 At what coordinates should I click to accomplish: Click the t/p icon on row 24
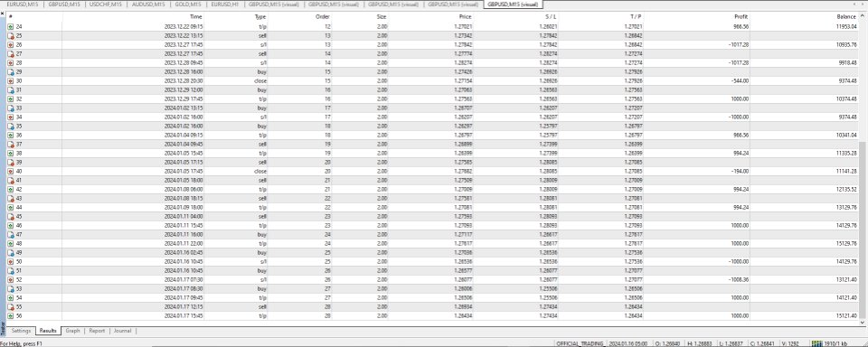pyautogui.click(x=11, y=26)
